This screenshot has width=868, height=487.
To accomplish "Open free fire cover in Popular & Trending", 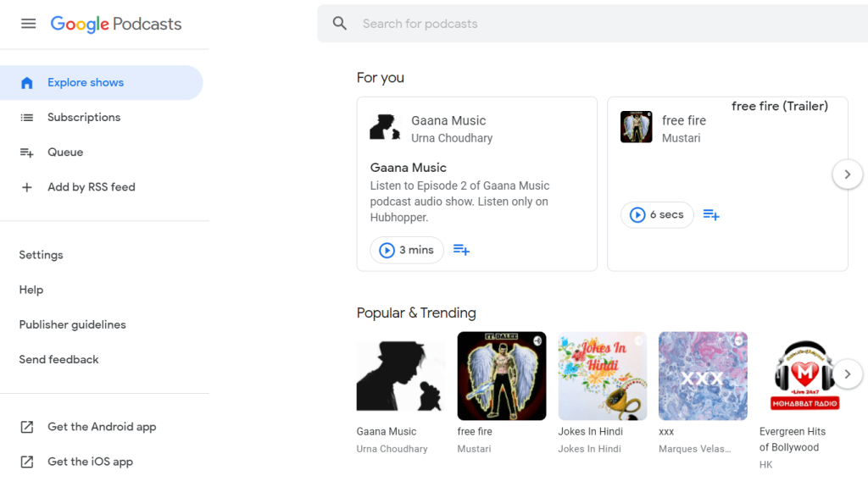I will click(502, 376).
